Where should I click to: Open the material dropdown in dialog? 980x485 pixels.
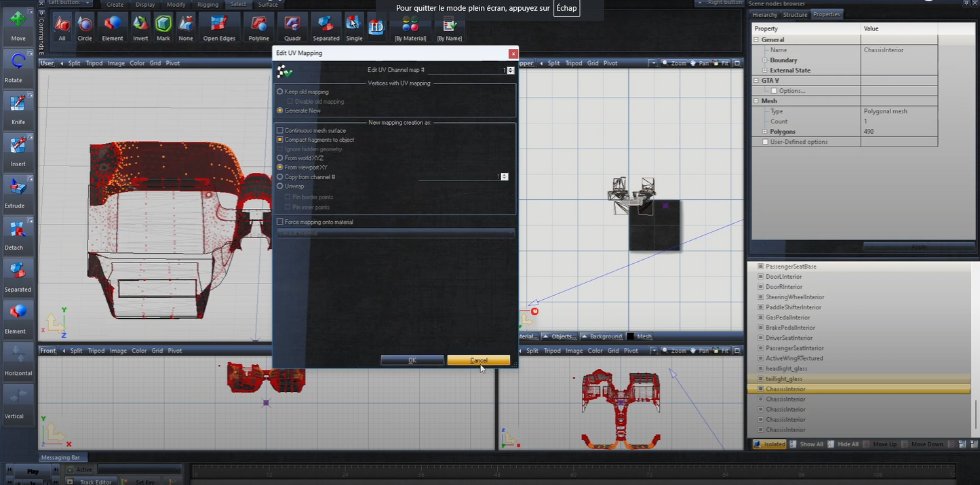pos(396,233)
